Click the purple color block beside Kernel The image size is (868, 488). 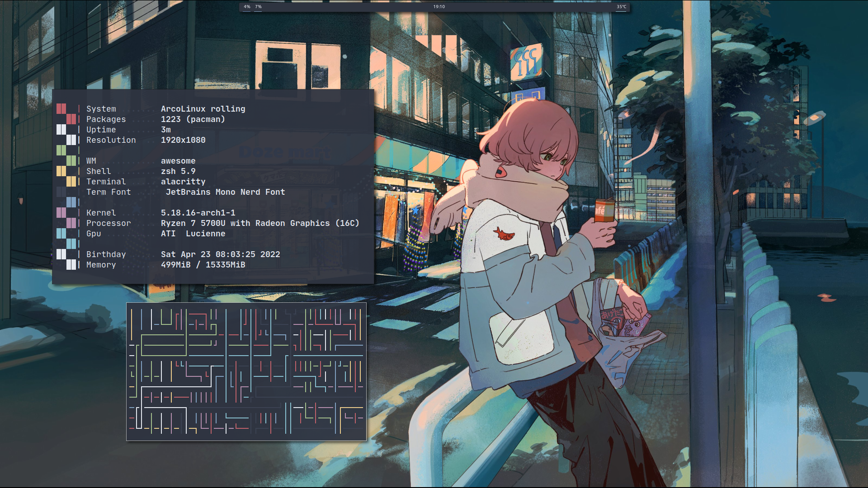(61, 213)
